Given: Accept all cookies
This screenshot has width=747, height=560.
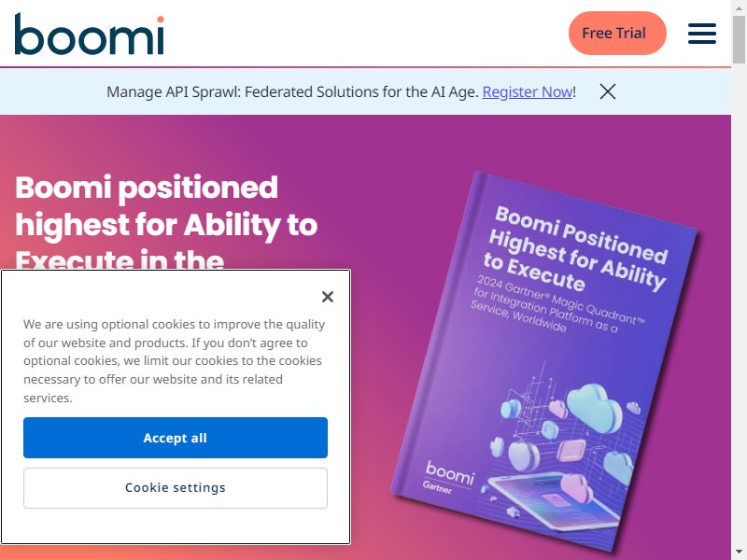Looking at the screenshot, I should (176, 438).
